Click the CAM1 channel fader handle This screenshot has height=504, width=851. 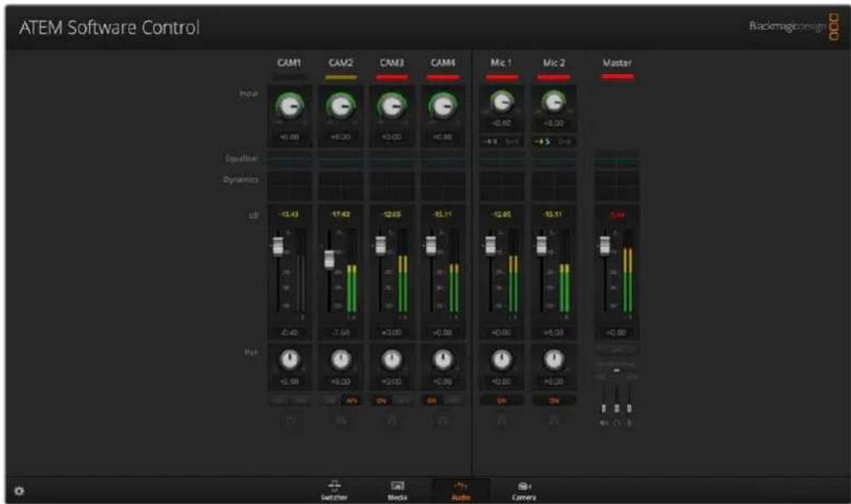[x=278, y=245]
